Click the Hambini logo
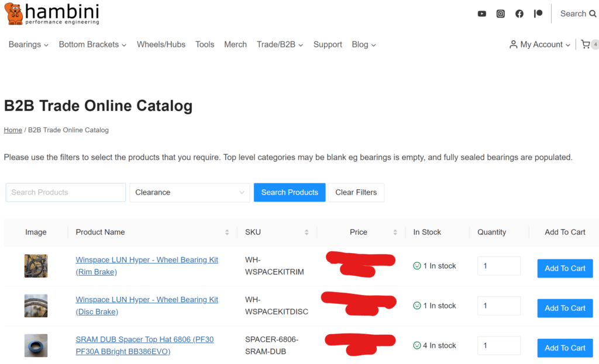Viewport: 599px width, 364px height. 51,14
